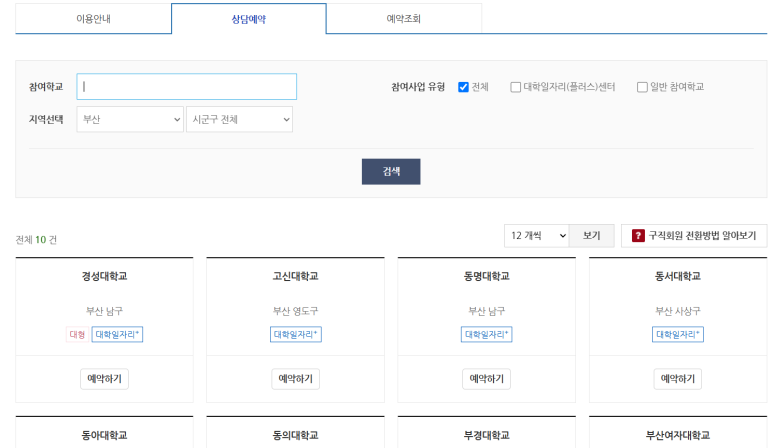The width and height of the screenshot is (773, 448).
Task: Click the 부산 영도구 location text
Action: (x=295, y=311)
